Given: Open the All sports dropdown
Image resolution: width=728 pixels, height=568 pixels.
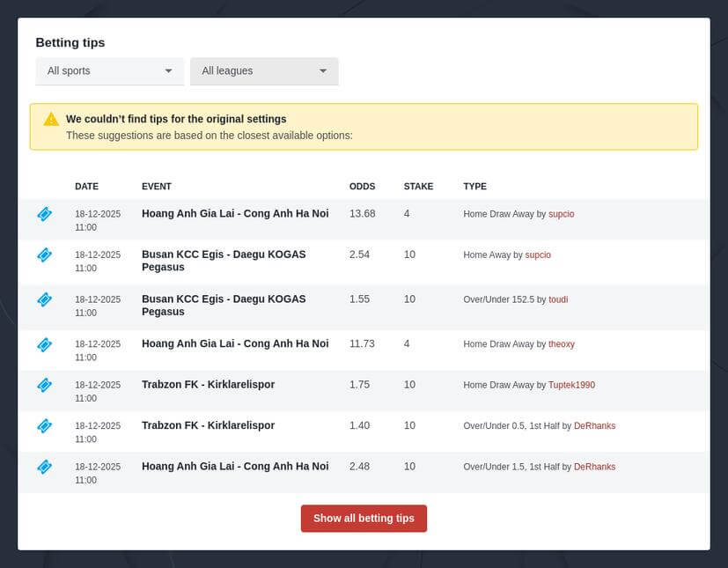Looking at the screenshot, I should [109, 71].
